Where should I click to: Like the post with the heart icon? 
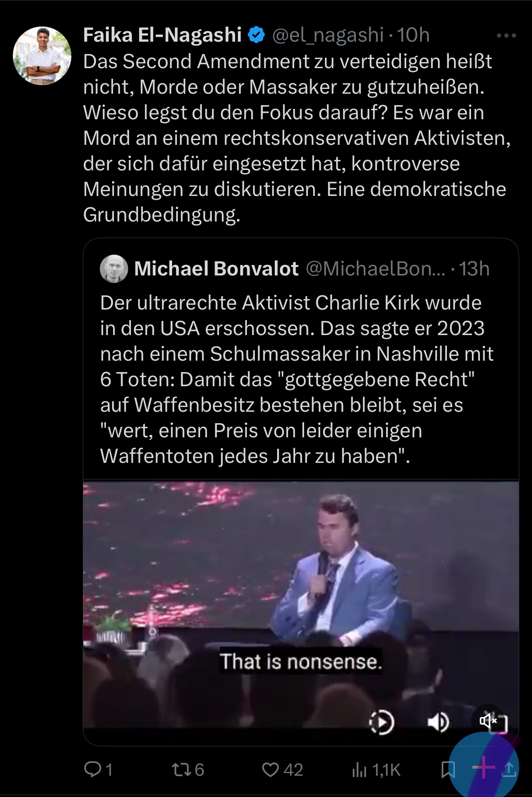282,770
